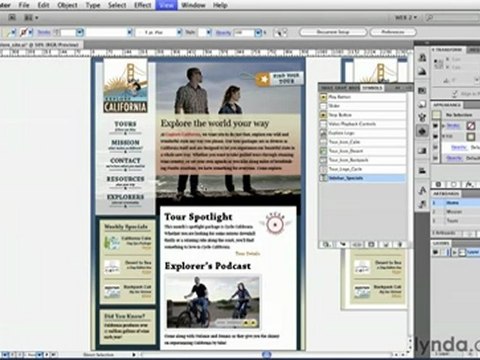Click the New Symbol icon
The height and width of the screenshot is (360, 480).
[386, 244]
